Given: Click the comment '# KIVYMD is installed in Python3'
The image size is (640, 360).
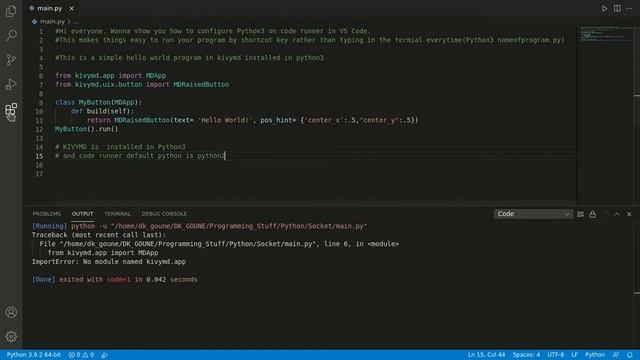Looking at the screenshot, I should click(120, 147).
